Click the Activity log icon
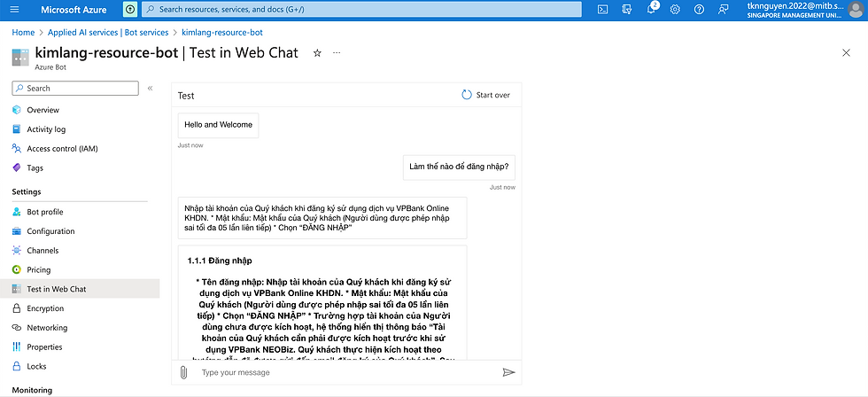The height and width of the screenshot is (397, 868). click(17, 129)
